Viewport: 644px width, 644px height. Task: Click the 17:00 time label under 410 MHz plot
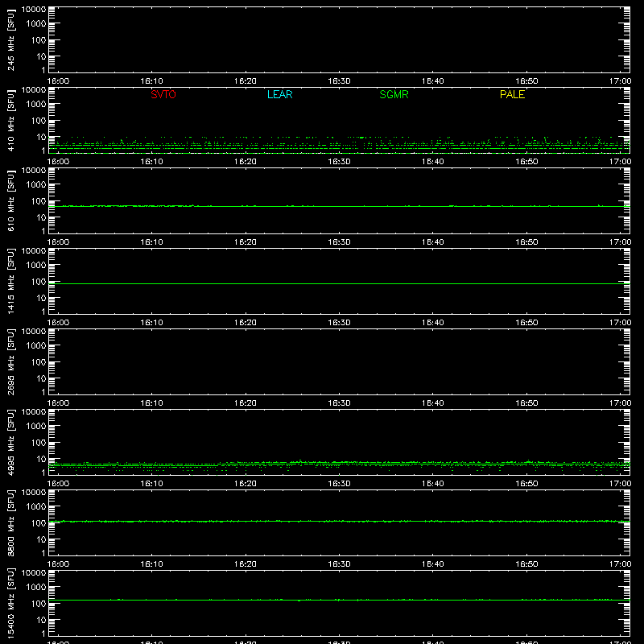coord(620,162)
